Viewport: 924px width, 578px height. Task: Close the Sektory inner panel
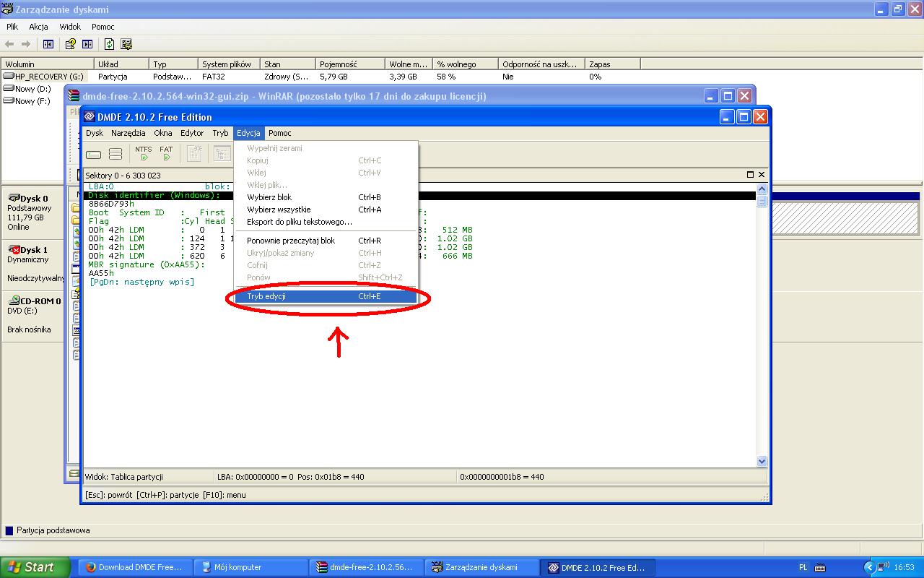pos(762,175)
